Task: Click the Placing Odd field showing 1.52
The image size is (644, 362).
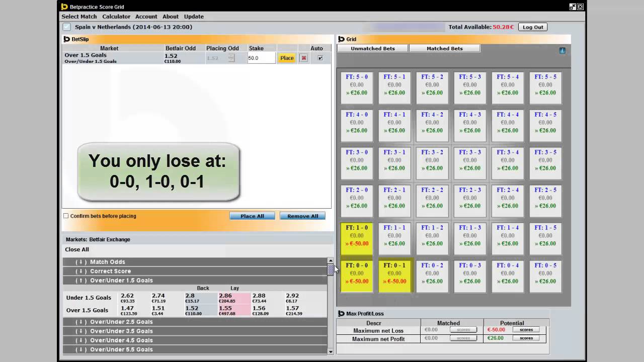Action: [x=217, y=58]
